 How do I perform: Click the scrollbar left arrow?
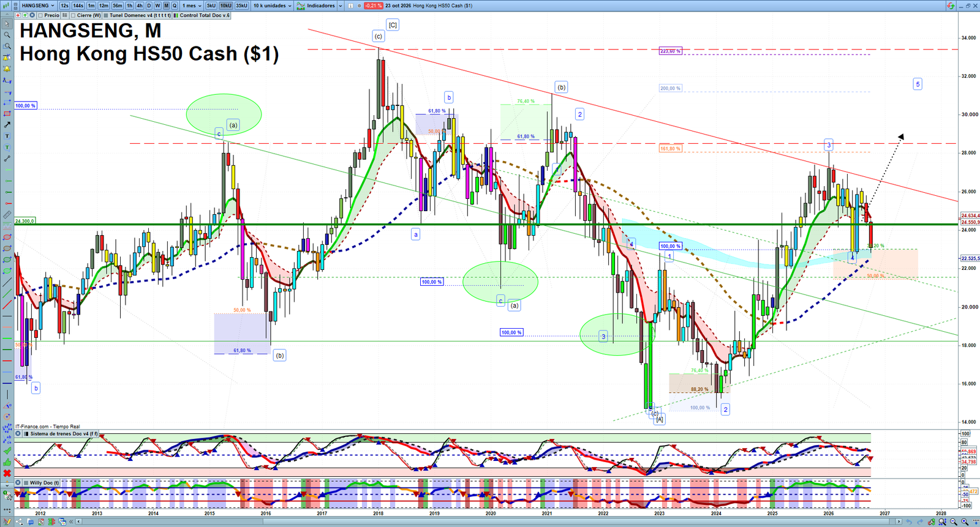(78, 521)
